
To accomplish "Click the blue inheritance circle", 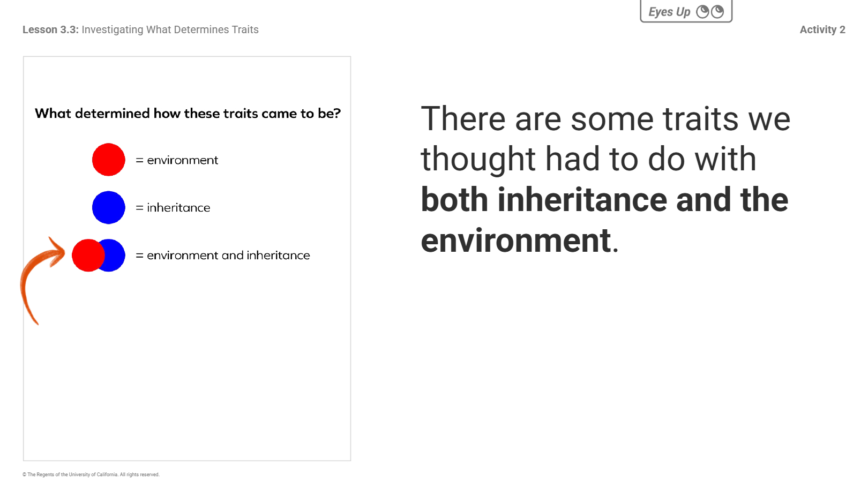I will pos(109,207).
